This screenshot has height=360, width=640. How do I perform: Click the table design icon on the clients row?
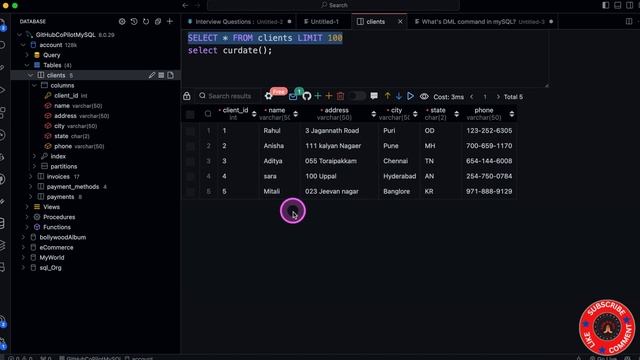pyautogui.click(x=161, y=75)
